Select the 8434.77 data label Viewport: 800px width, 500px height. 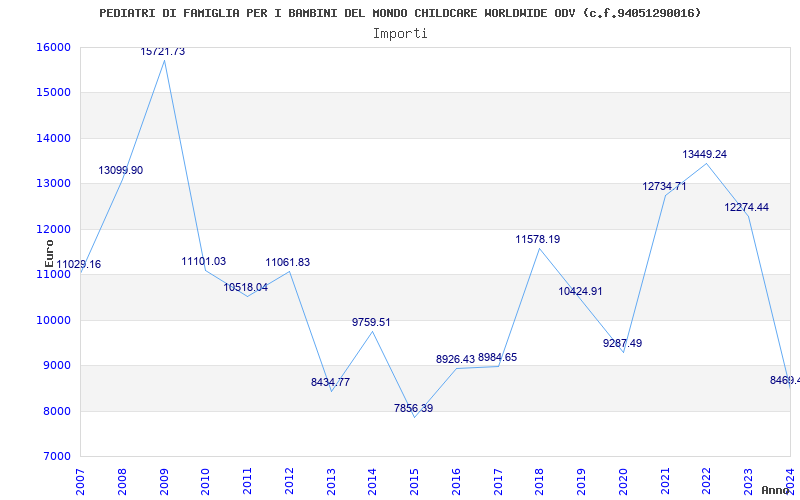point(331,382)
